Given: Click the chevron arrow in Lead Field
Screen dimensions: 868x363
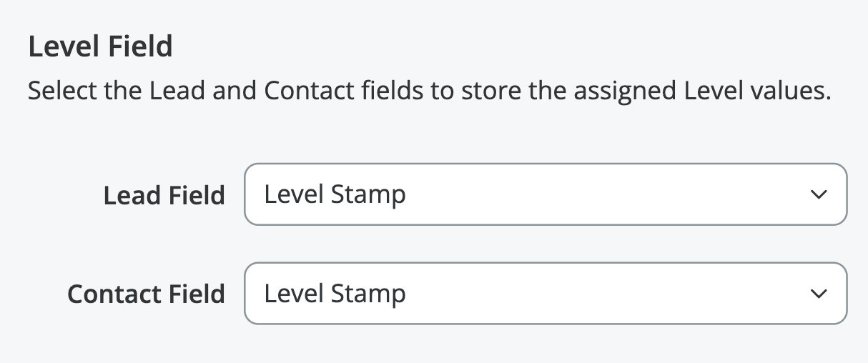Looking at the screenshot, I should 819,194.
